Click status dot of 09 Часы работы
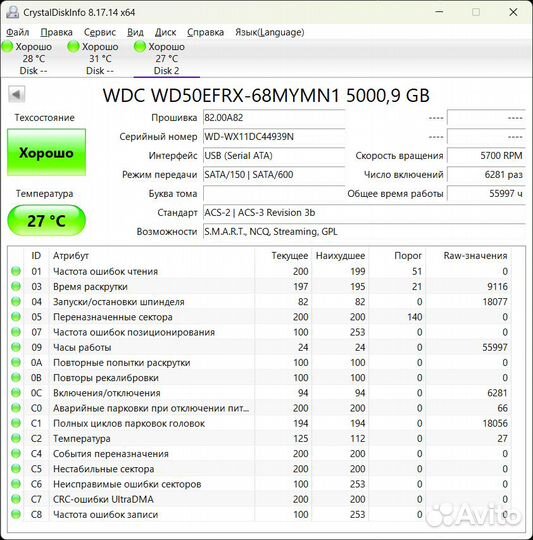Image resolution: width=533 pixels, height=540 pixels. (x=16, y=347)
